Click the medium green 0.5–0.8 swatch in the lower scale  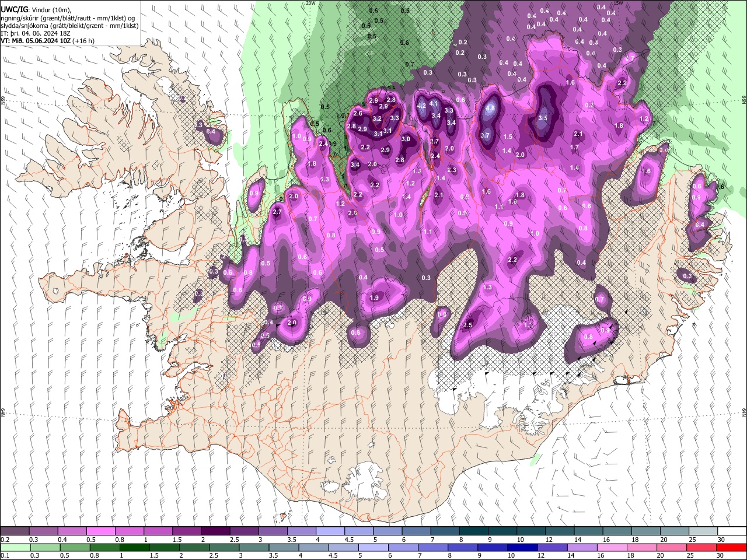click(75, 547)
